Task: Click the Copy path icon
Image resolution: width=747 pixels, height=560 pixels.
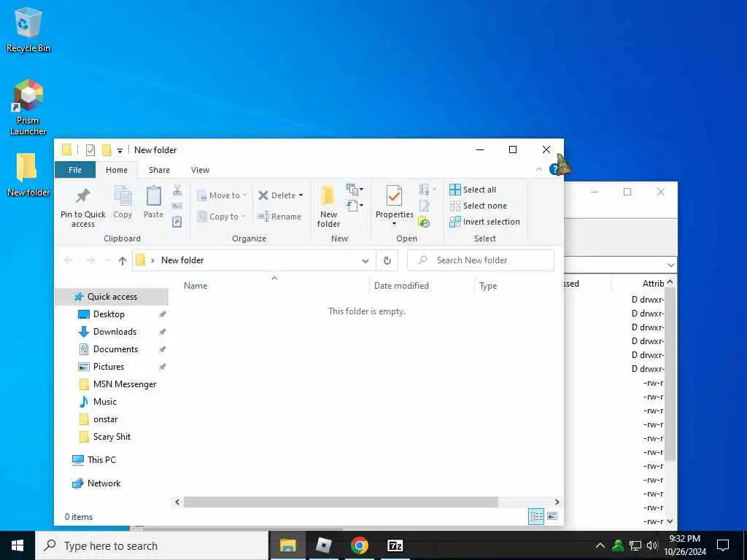Action: [x=177, y=206]
